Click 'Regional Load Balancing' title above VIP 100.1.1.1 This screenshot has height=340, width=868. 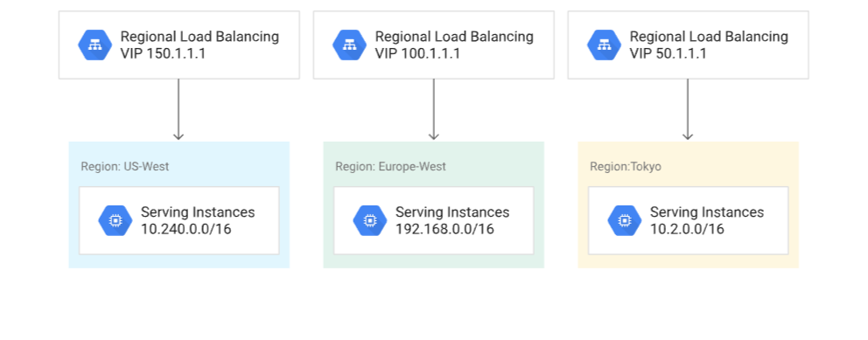[x=454, y=37]
